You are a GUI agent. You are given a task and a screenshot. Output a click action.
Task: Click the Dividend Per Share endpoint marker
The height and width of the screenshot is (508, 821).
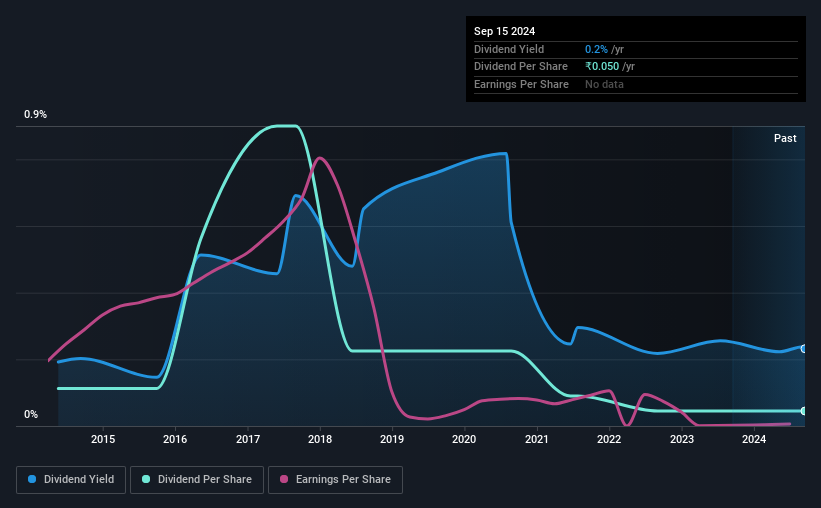(804, 411)
